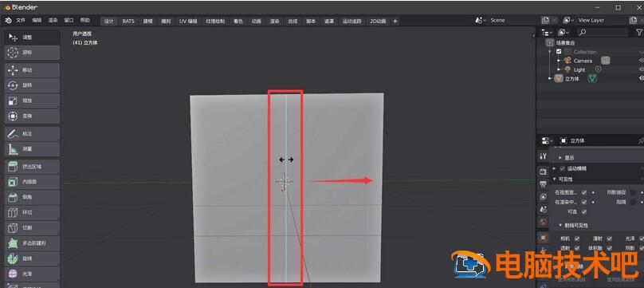Image resolution: width=644 pixels, height=288 pixels.
Task: Select the 缩放 scale tool
Action: coord(32,101)
